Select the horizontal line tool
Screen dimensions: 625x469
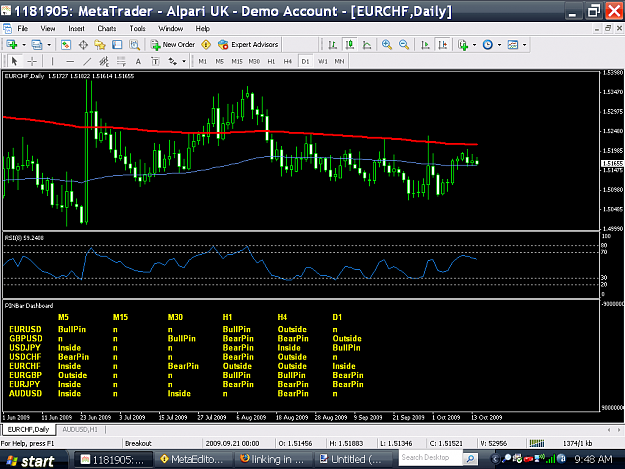pos(70,61)
